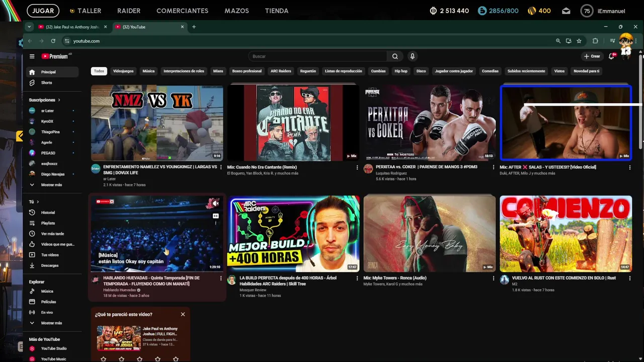Click the install app icon in the address bar

[x=569, y=41]
